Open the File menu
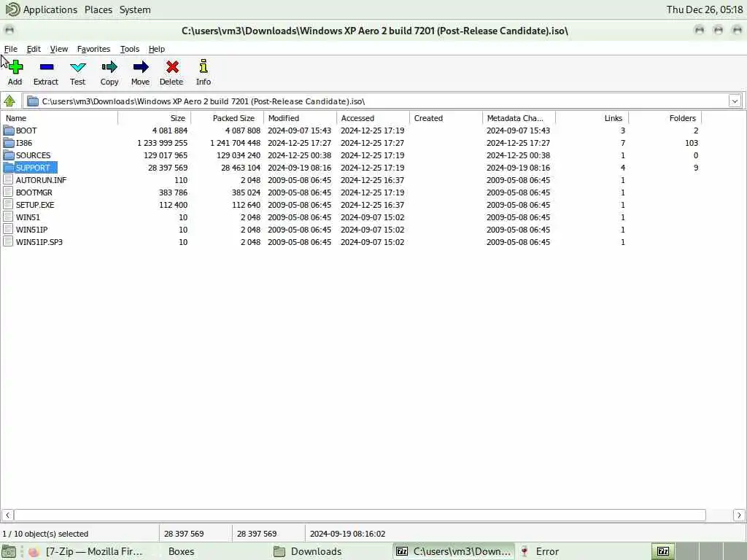This screenshot has width=747, height=560. [10, 49]
